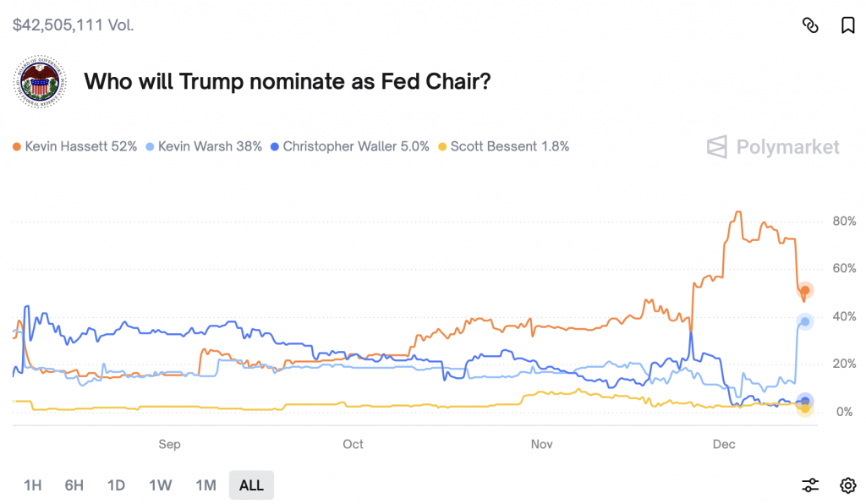
Task: Copy the market link icon
Action: pos(810,25)
